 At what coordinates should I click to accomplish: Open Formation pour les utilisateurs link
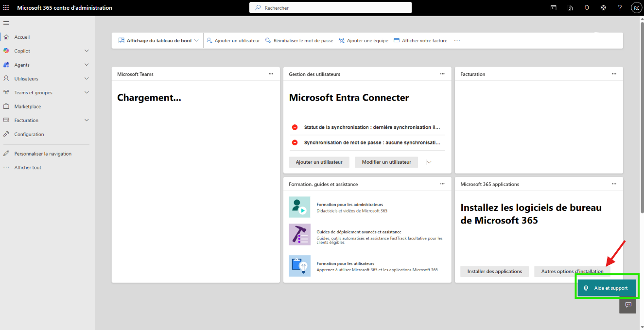click(x=345, y=263)
